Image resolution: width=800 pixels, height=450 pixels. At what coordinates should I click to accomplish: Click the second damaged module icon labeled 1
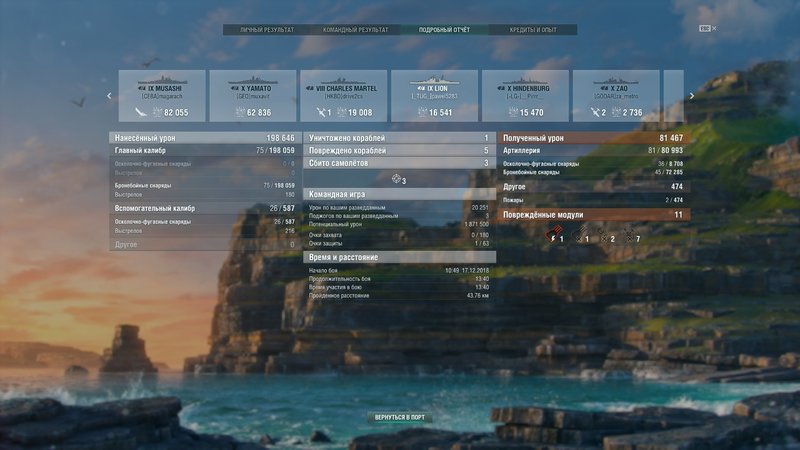pos(578,236)
